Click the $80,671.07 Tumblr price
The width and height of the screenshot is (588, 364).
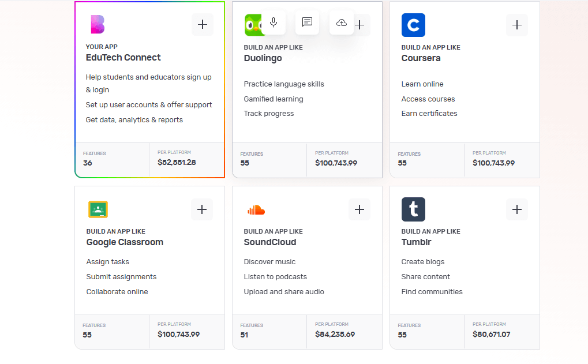coord(491,335)
